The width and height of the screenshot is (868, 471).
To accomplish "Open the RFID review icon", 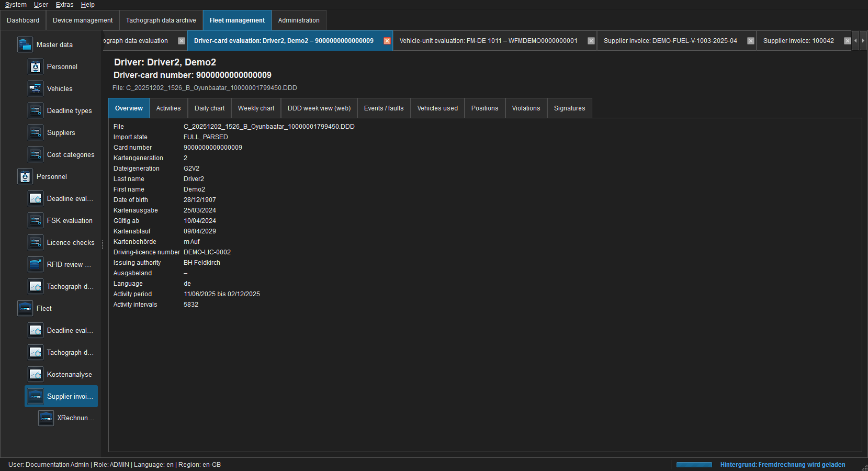I will pos(36,265).
